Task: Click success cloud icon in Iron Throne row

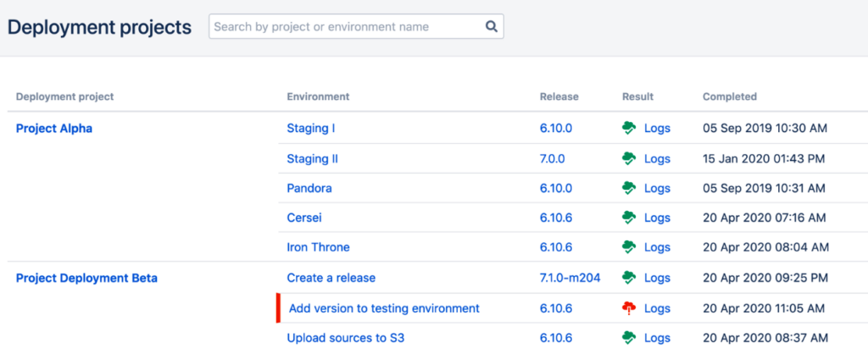Action: point(629,246)
